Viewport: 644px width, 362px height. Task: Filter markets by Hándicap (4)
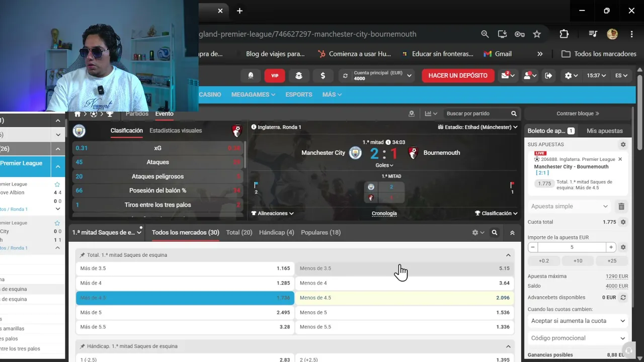click(x=277, y=232)
